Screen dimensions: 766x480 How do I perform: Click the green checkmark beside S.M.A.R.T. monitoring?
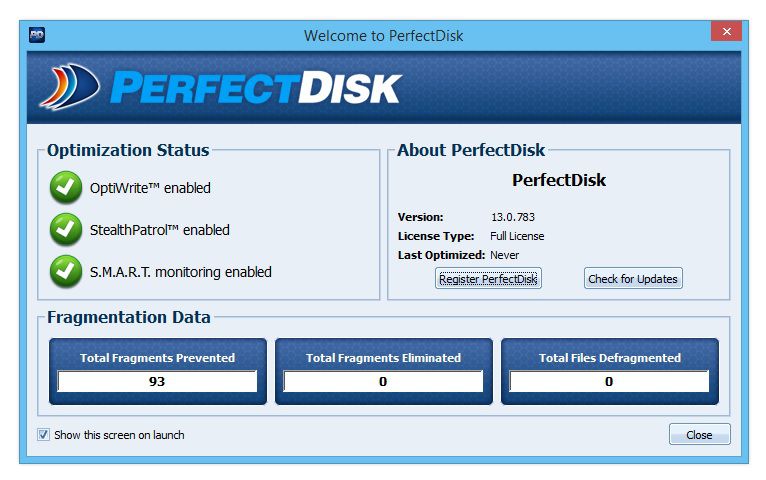[x=66, y=271]
